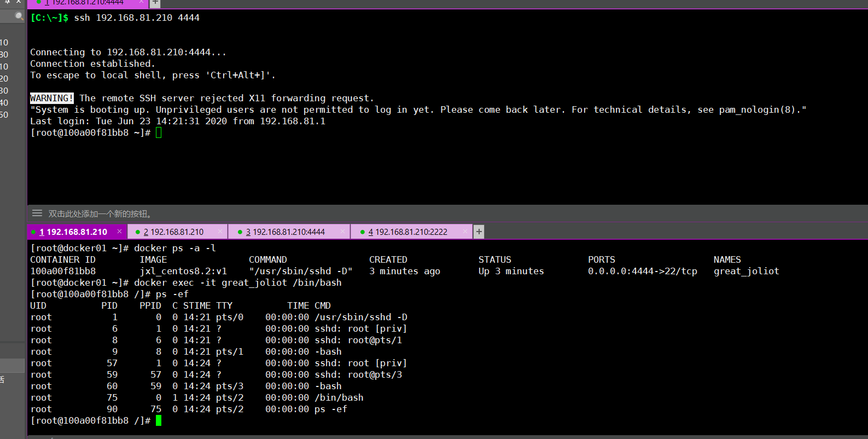This screenshot has height=439, width=868.
Task: Close lower tab 1 192.168.81.210
Action: tap(119, 232)
